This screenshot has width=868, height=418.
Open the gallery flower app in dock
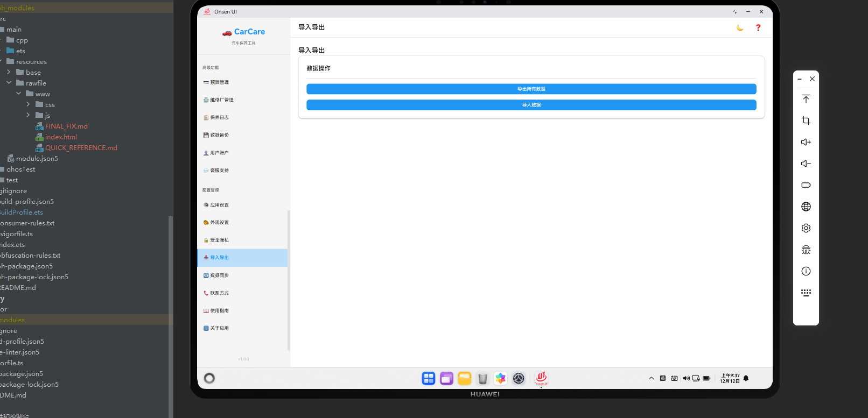click(501, 378)
